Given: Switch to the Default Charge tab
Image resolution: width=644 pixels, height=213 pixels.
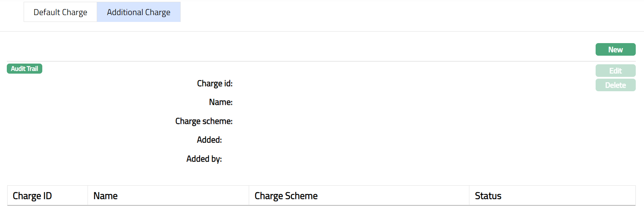Looking at the screenshot, I should (x=60, y=12).
